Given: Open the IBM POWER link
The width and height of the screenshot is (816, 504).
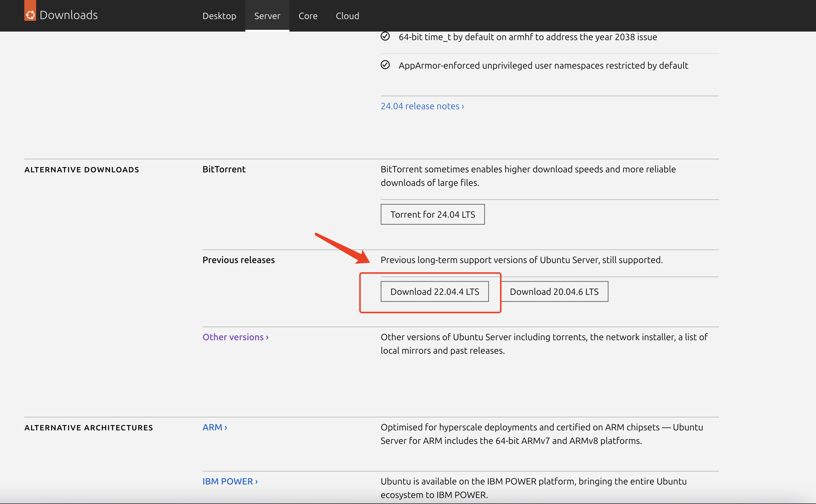Looking at the screenshot, I should tap(230, 481).
